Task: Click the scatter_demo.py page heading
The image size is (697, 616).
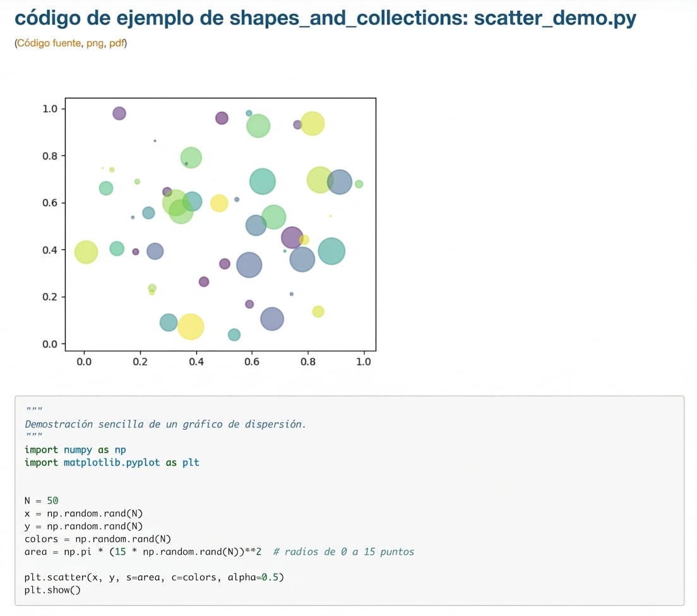Action: [325, 18]
